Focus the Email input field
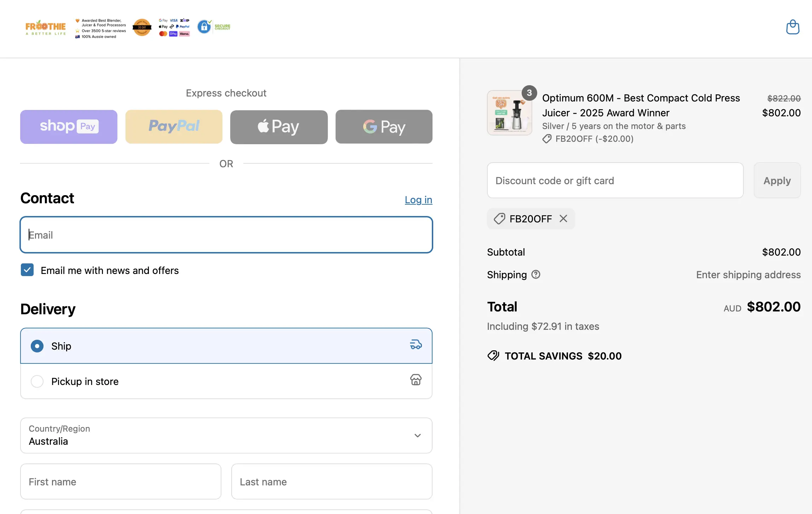The height and width of the screenshot is (514, 812). click(226, 235)
